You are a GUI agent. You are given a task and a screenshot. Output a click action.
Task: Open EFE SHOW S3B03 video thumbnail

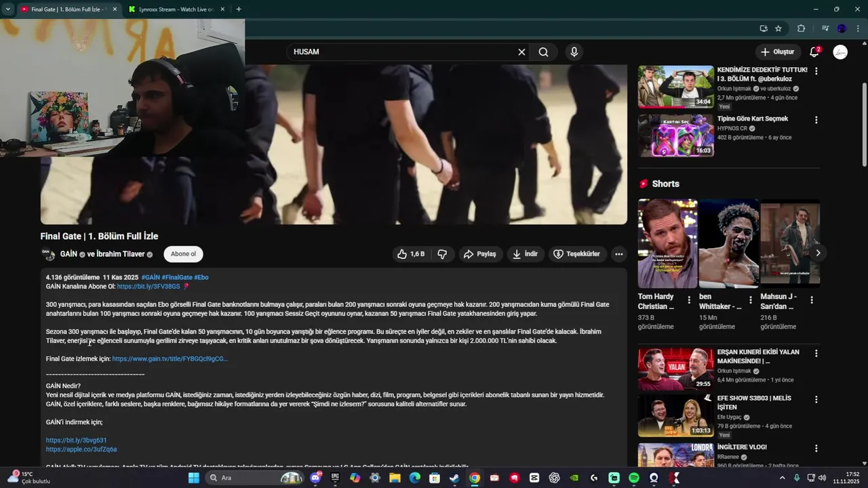tap(675, 415)
